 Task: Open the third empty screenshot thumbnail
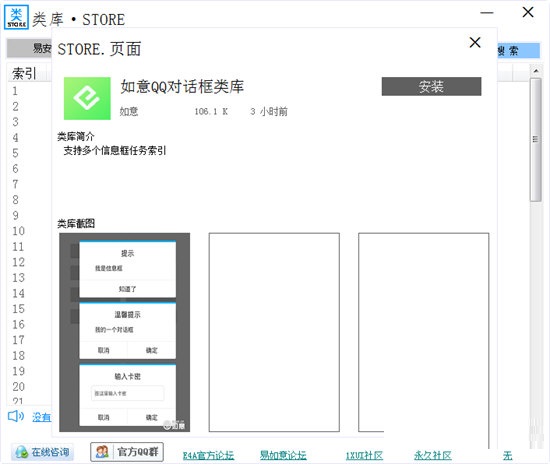tap(423, 332)
